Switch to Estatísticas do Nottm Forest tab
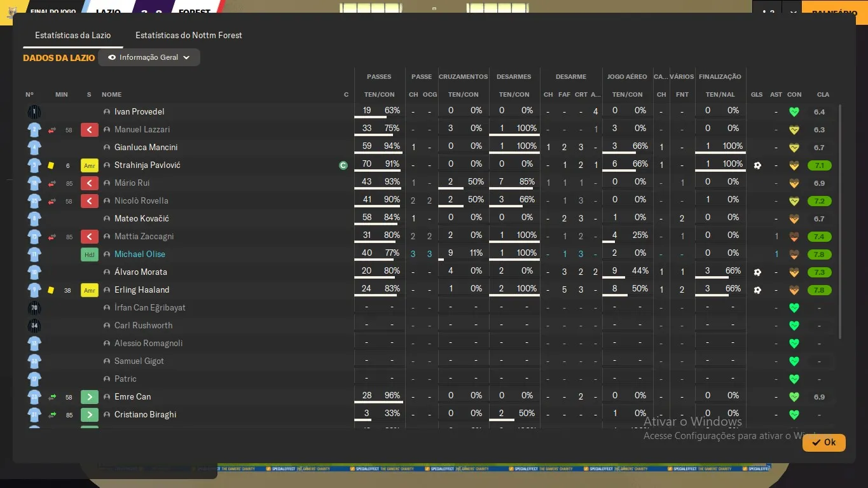Viewport: 868px width, 488px height. click(x=189, y=35)
